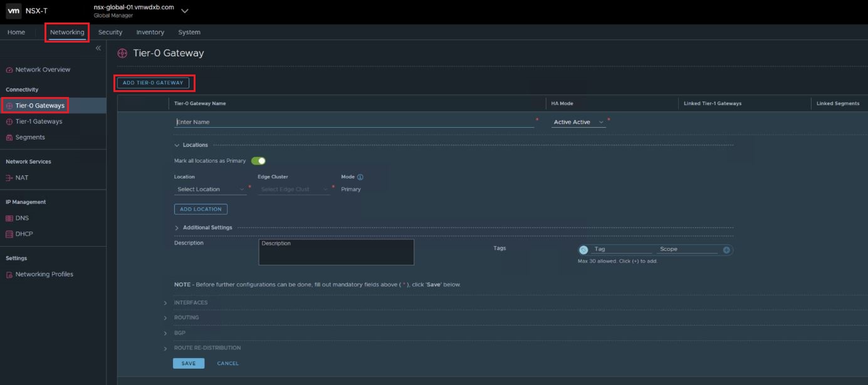Open the Select Location dropdown
Image resolution: width=868 pixels, height=385 pixels.
[x=210, y=189]
